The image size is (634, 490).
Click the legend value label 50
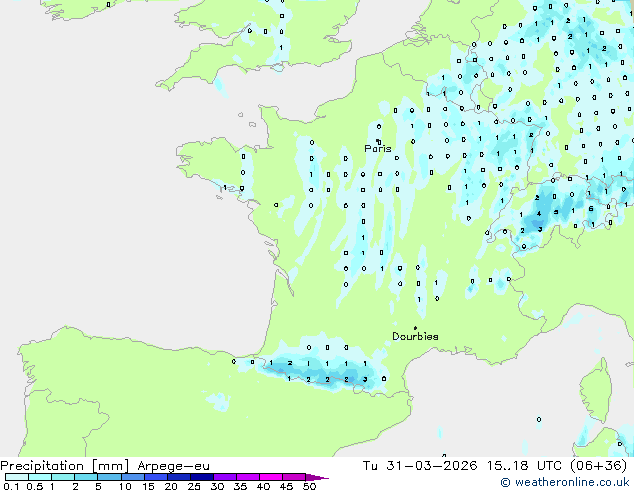click(x=309, y=486)
